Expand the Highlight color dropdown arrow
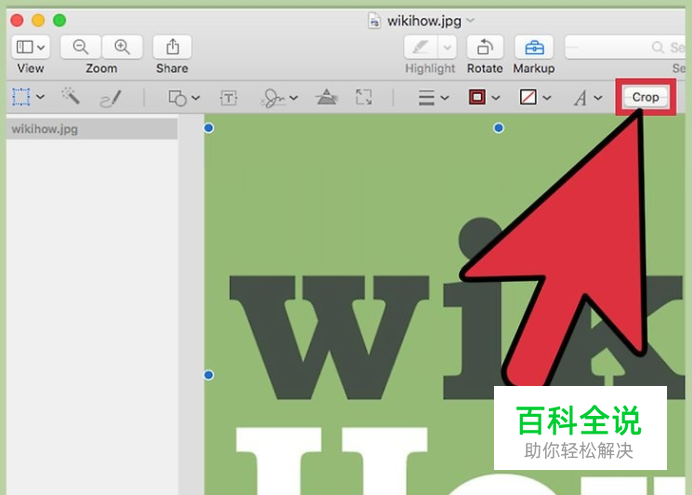The image size is (692, 495). 448,47
